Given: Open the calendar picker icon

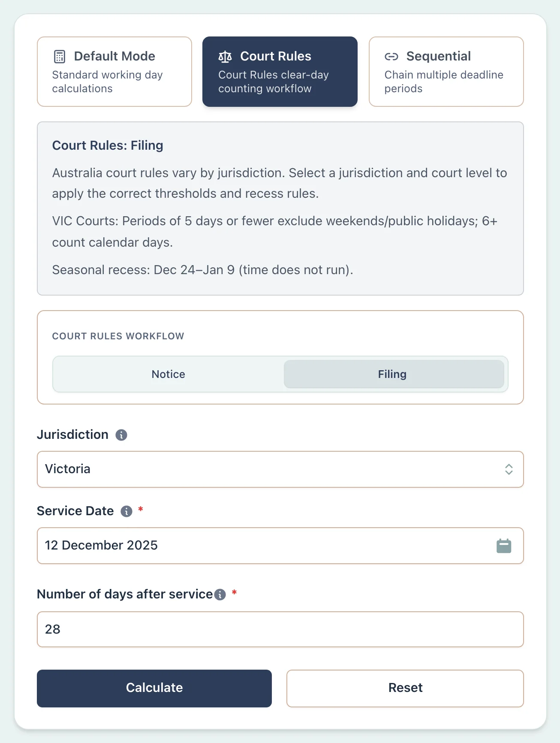Looking at the screenshot, I should [x=504, y=546].
